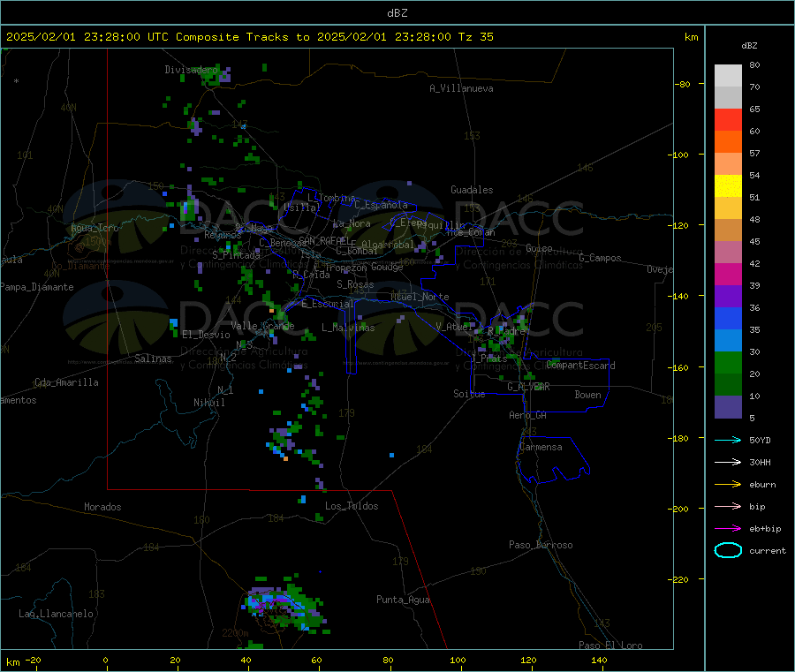Screen dimensions: 795x672
Task: Click the 'Divisadero' map label
Action: [x=191, y=70]
